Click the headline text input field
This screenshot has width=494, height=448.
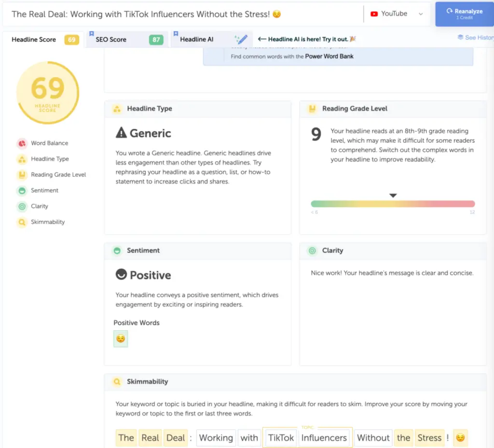pos(183,14)
